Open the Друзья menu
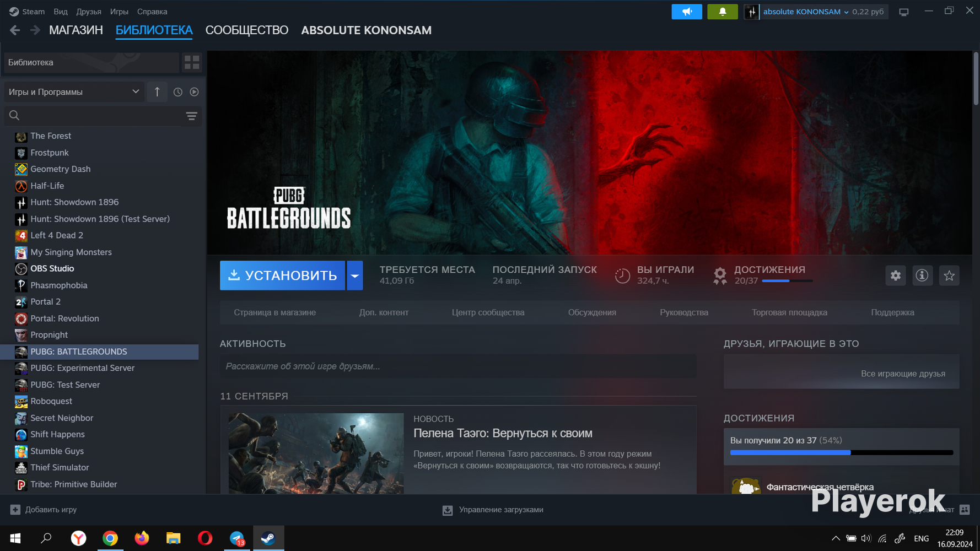This screenshot has height=551, width=980. (89, 12)
